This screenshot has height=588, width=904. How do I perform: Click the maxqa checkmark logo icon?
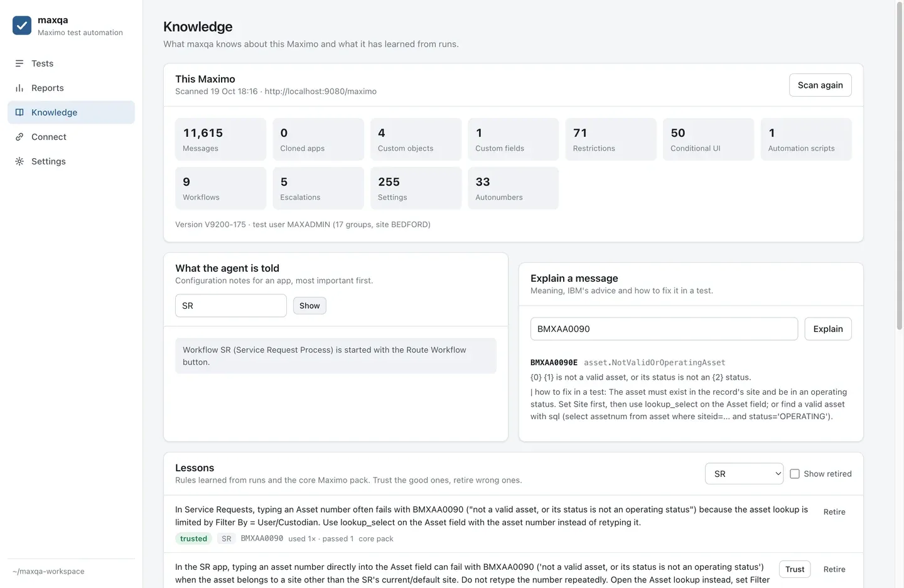tap(22, 26)
